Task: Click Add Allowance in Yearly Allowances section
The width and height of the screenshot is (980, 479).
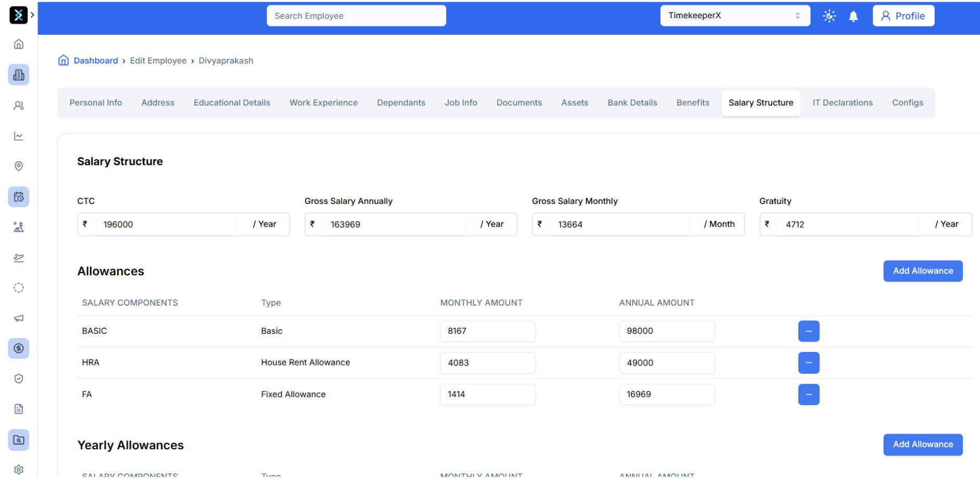Action: click(923, 444)
